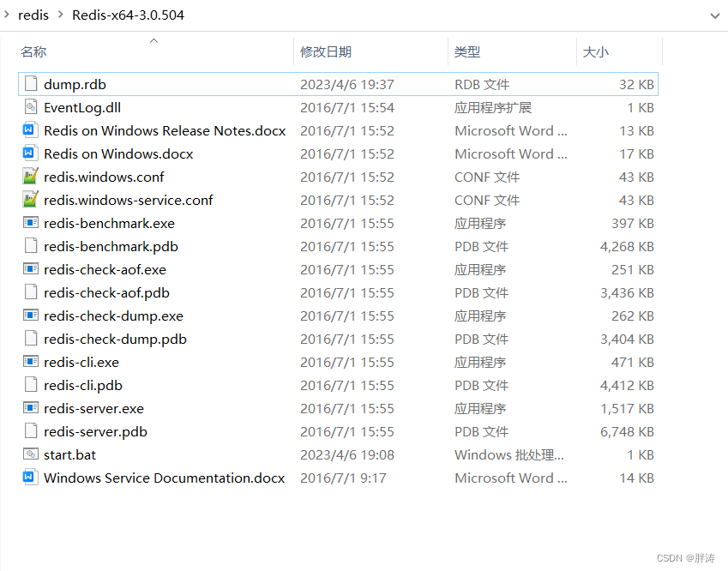
Task: Click the Windows Service Documentation.docx Word icon
Action: [x=31, y=478]
